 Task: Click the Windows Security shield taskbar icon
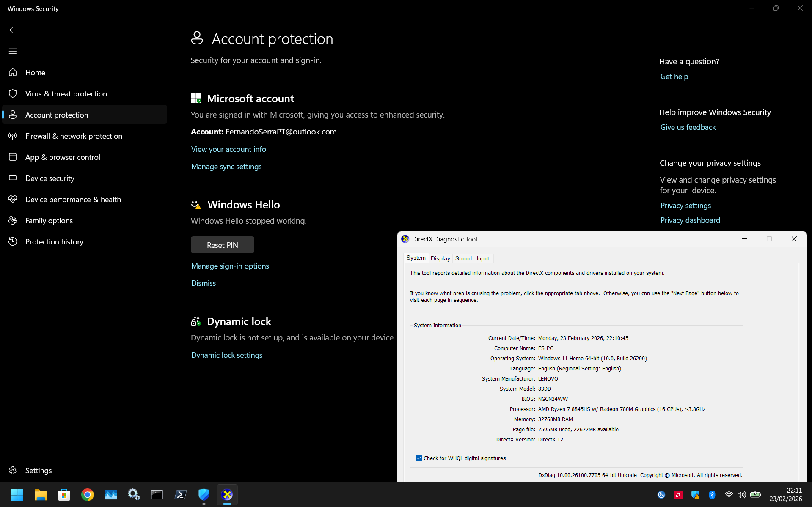click(x=204, y=494)
